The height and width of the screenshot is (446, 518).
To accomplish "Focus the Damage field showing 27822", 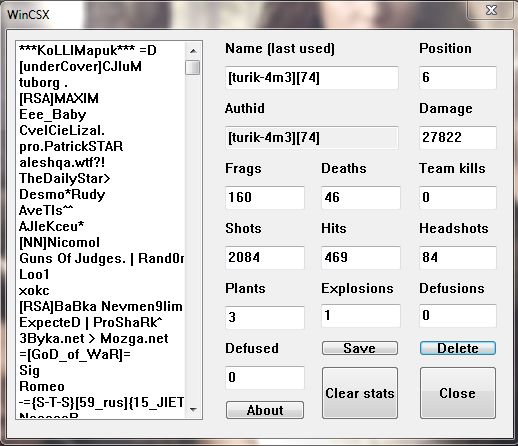I will [x=458, y=138].
